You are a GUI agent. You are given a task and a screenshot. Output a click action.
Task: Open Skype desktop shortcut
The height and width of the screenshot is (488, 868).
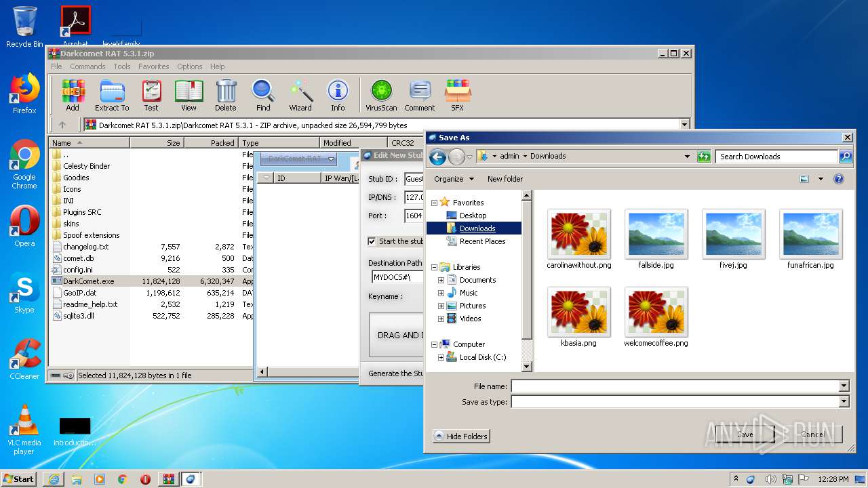[x=24, y=293]
